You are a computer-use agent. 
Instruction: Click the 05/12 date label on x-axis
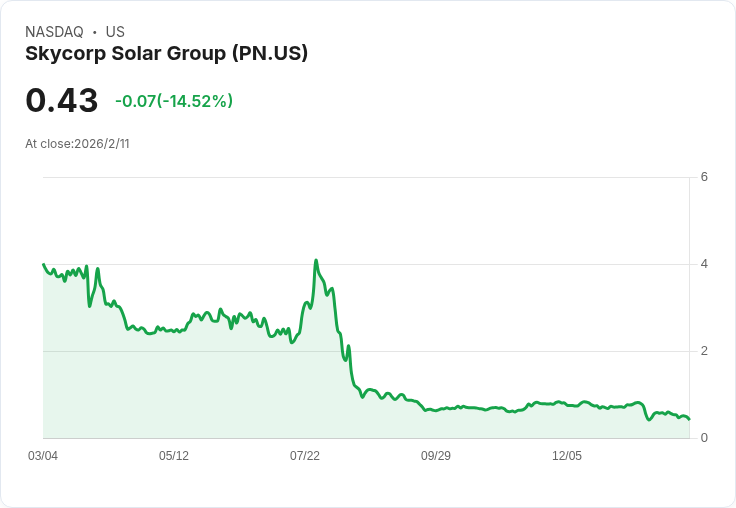pos(174,456)
